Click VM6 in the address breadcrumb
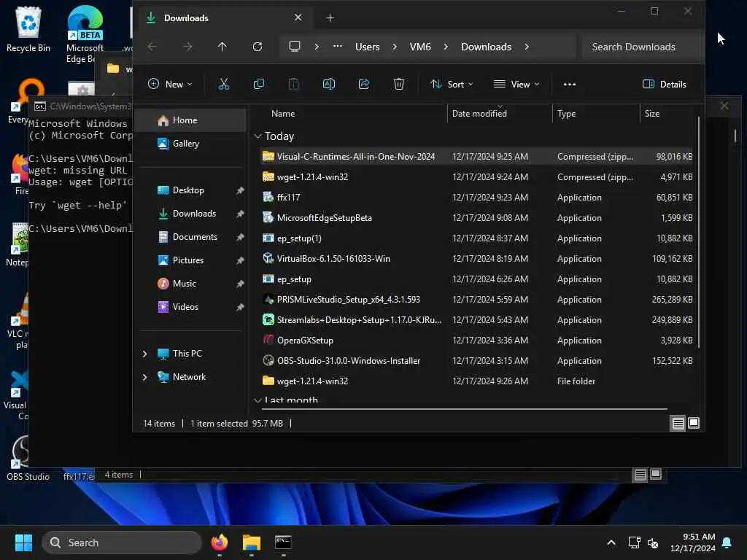747x560 pixels. (420, 47)
